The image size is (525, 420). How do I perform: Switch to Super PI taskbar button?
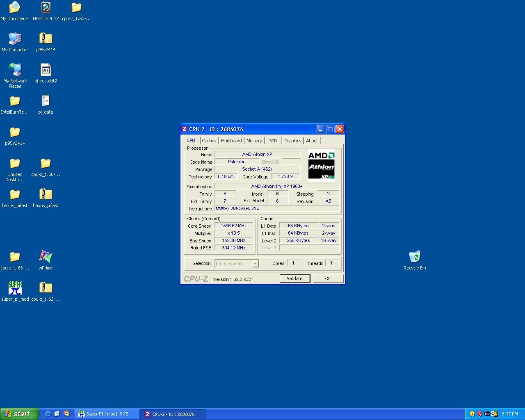click(107, 414)
